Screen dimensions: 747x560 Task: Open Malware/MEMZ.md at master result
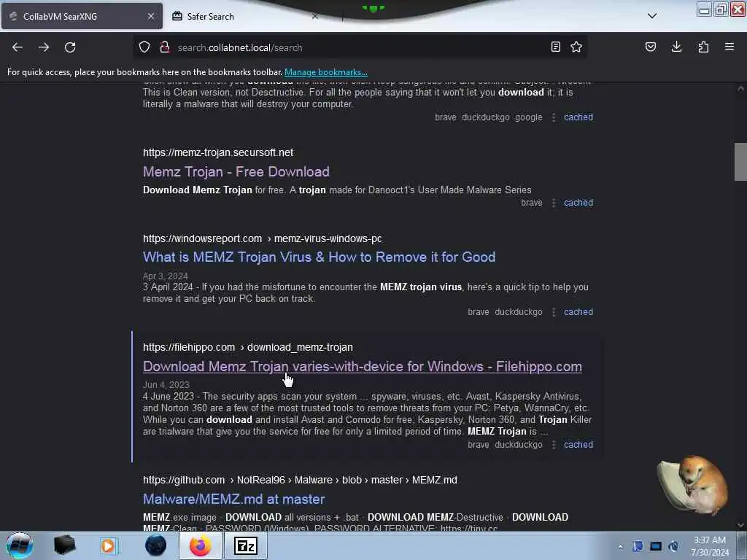[234, 499]
